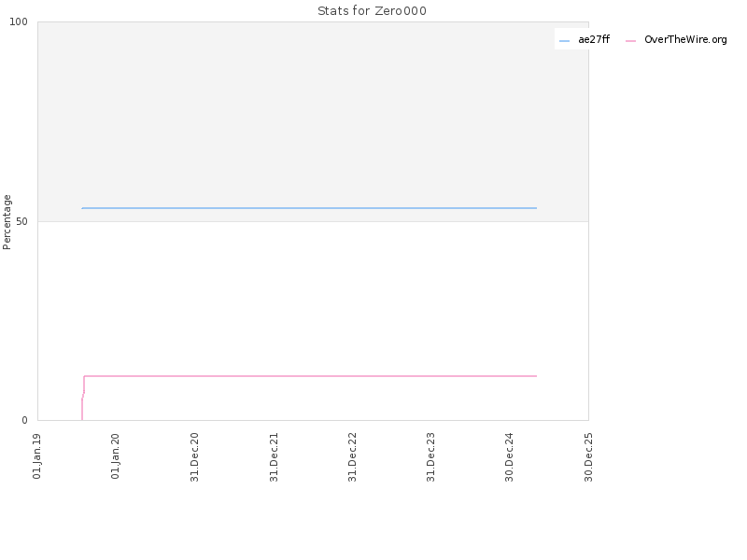The image size is (747, 560).
Task: Click the 31.Dec.21 x-axis date label
Action: [x=274, y=457]
